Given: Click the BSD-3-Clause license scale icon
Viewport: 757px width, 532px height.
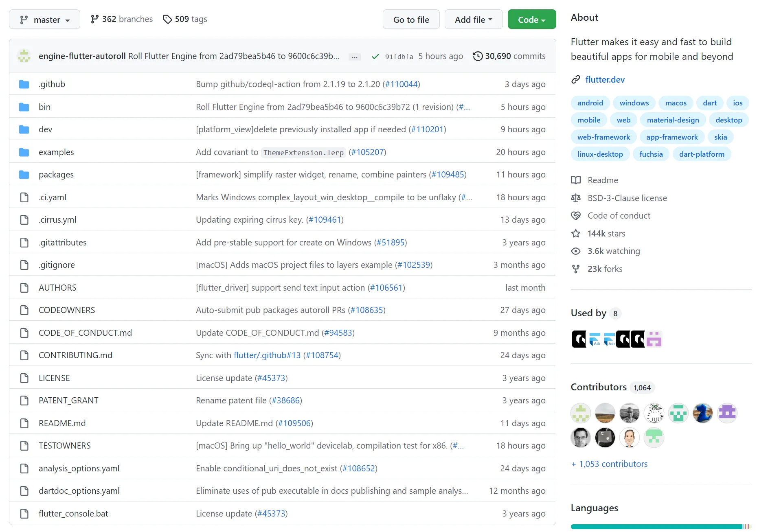Looking at the screenshot, I should pyautogui.click(x=576, y=198).
